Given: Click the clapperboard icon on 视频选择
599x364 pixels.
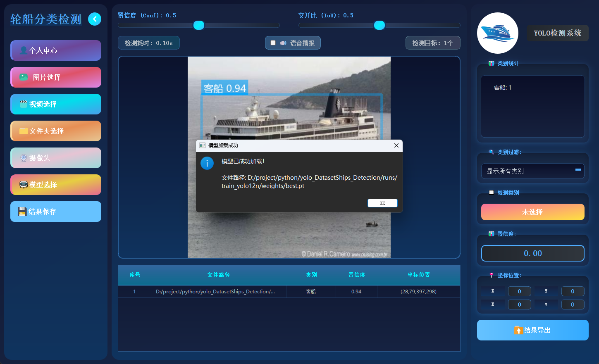Looking at the screenshot, I should coord(24,104).
